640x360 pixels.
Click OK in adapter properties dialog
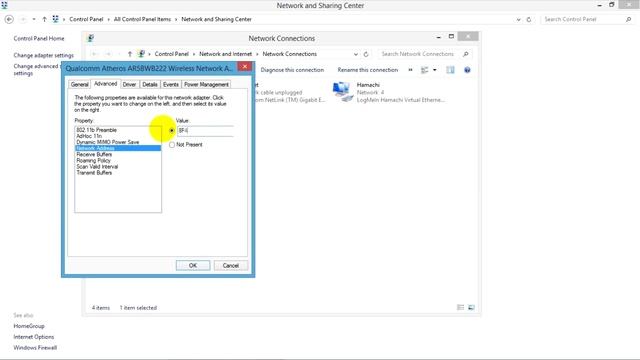coord(193,265)
